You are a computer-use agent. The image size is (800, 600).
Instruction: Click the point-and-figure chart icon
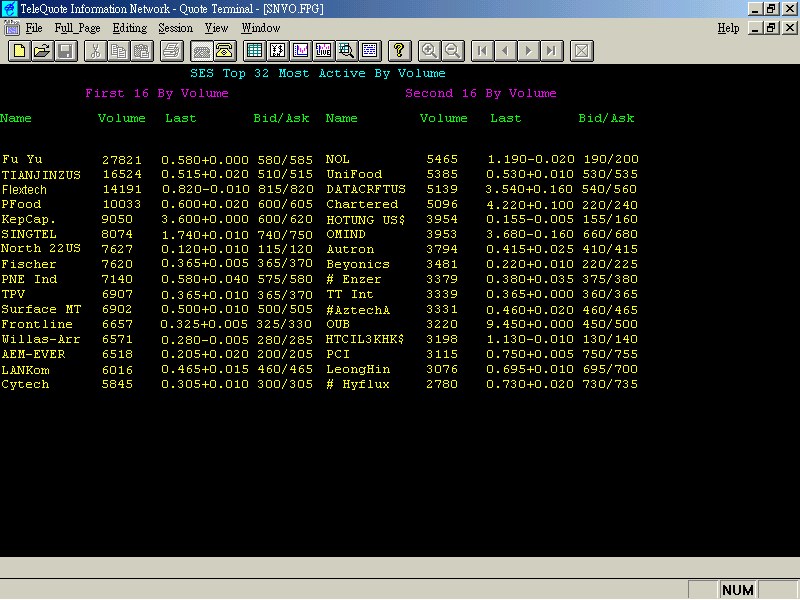tap(278, 51)
